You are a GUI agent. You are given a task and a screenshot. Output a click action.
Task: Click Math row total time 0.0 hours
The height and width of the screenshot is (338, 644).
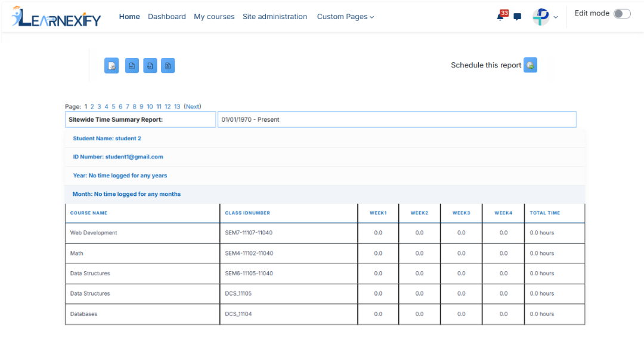click(x=541, y=253)
